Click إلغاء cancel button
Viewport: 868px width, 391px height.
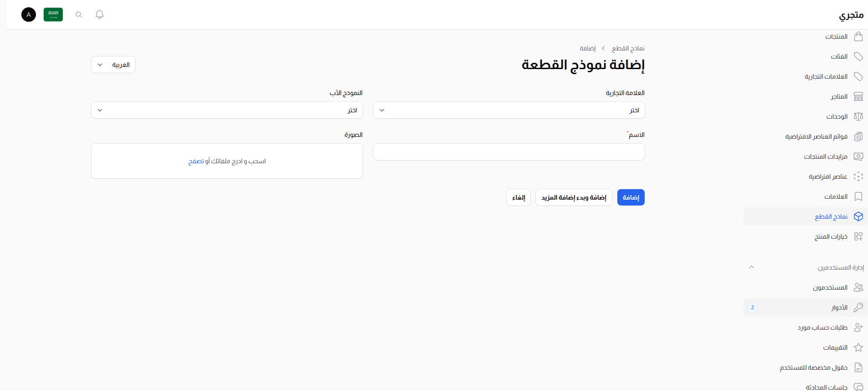click(519, 197)
